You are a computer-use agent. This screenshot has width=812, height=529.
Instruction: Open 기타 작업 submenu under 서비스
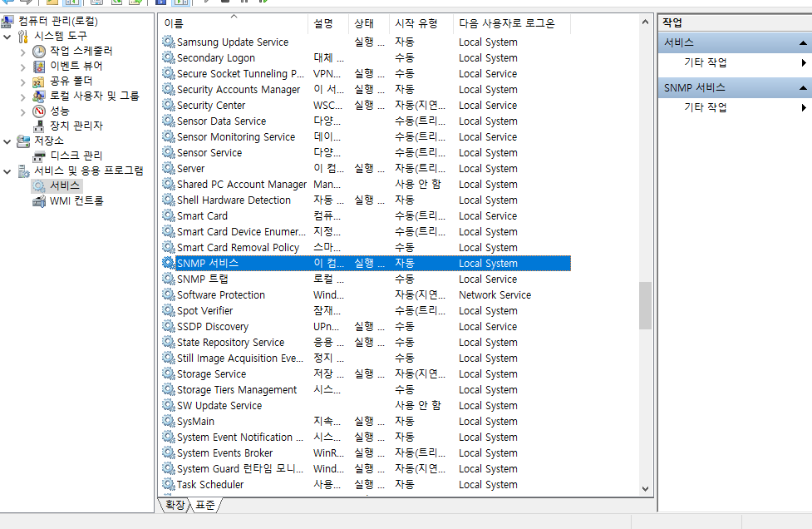(803, 62)
